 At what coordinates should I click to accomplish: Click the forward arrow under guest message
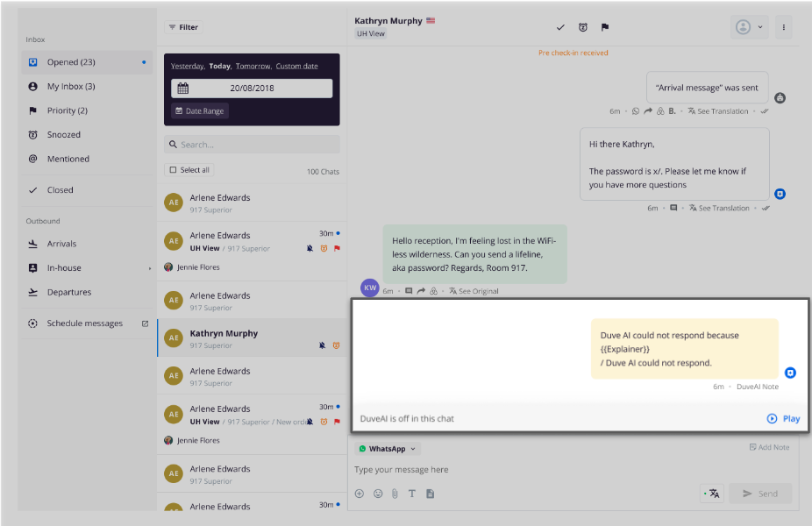click(421, 291)
